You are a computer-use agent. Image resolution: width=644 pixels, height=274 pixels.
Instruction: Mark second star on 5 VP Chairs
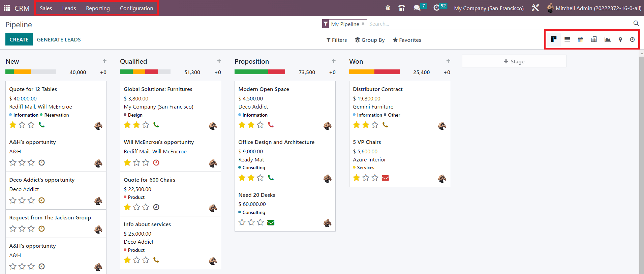pyautogui.click(x=366, y=178)
